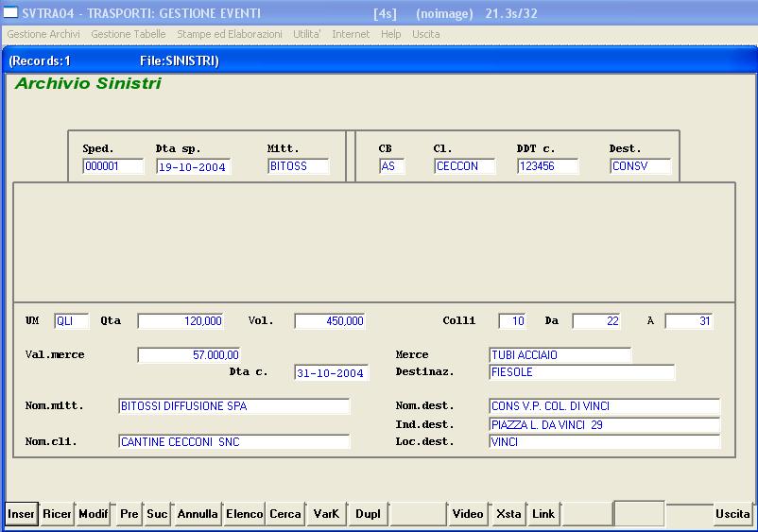Viewport: 758px width, 532px height.
Task: Select the Qta field 120,000
Action: 181,321
